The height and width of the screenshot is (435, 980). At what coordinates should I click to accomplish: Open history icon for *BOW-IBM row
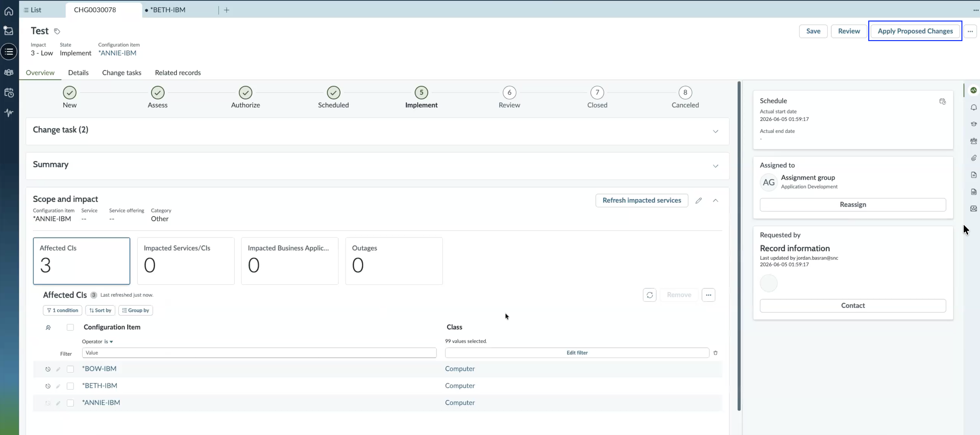48,369
